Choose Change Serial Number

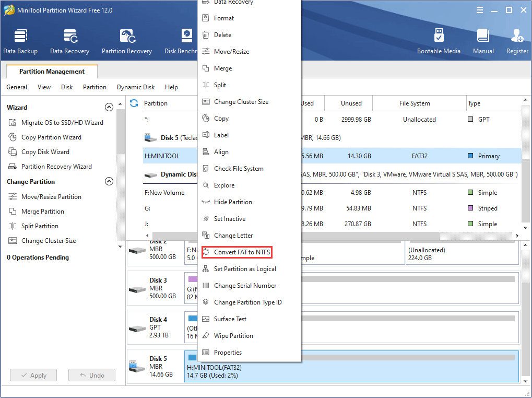(x=250, y=285)
